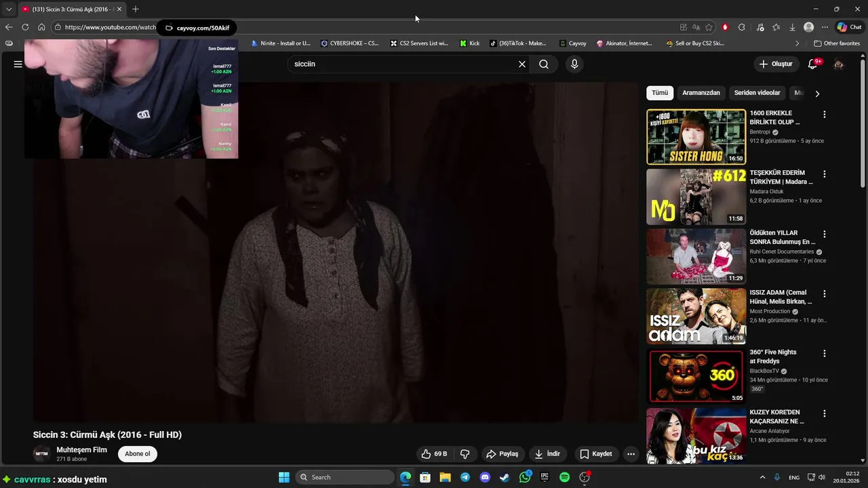This screenshot has width=868, height=488.
Task: Open options for 360° Five Nights video
Action: tap(825, 353)
